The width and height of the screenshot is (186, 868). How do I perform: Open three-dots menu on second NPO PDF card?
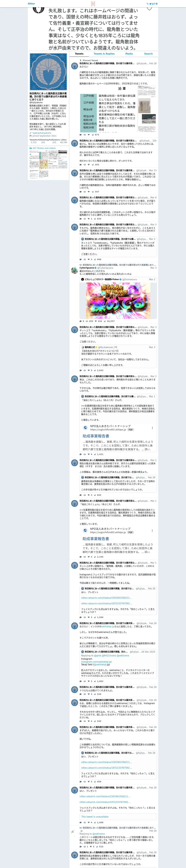[x=152, y=531]
